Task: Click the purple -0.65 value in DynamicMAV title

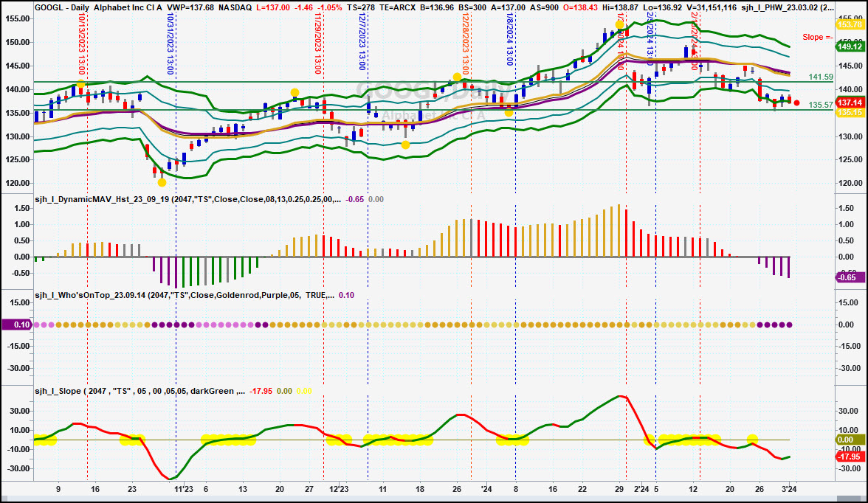Action: [355, 199]
